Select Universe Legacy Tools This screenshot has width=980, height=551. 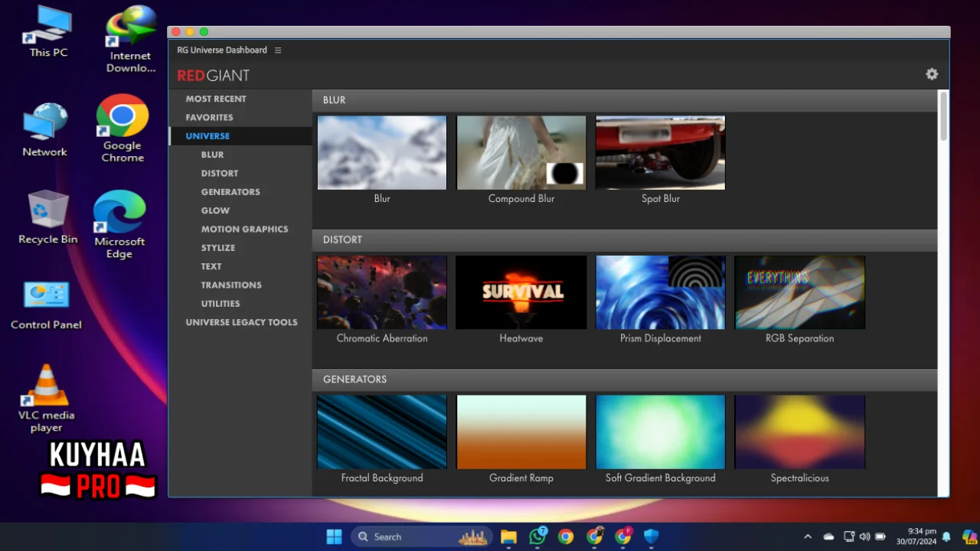[x=241, y=322]
